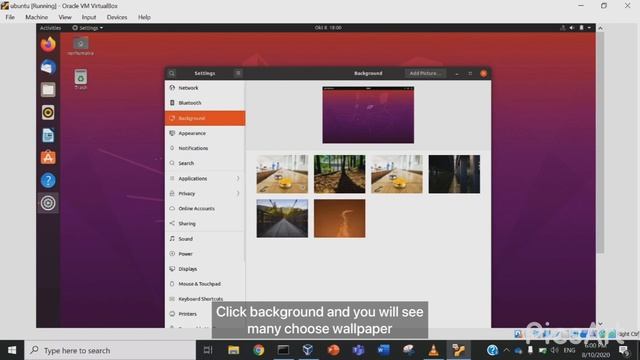Select the Trash icon on the desktop
640x360 pixels.
pyautogui.click(x=81, y=79)
